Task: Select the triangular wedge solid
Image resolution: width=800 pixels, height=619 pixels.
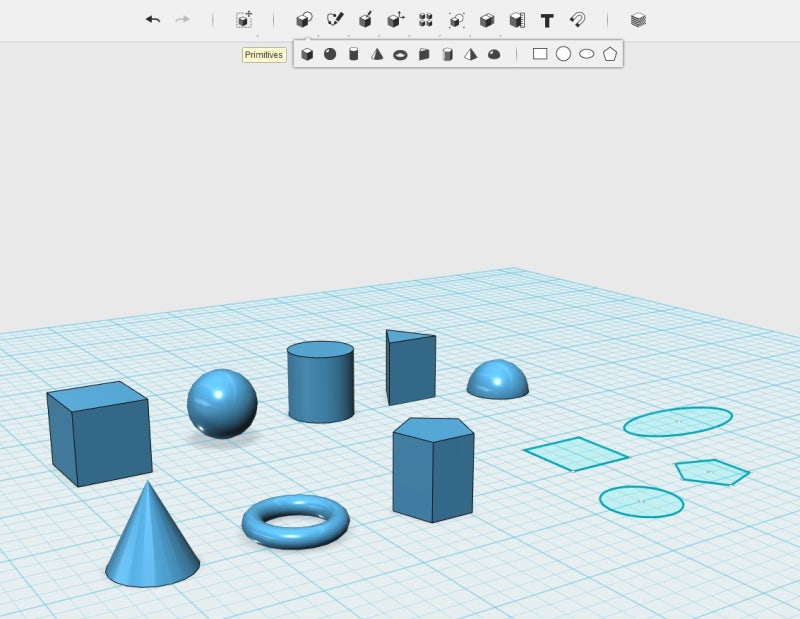Action: point(411,367)
